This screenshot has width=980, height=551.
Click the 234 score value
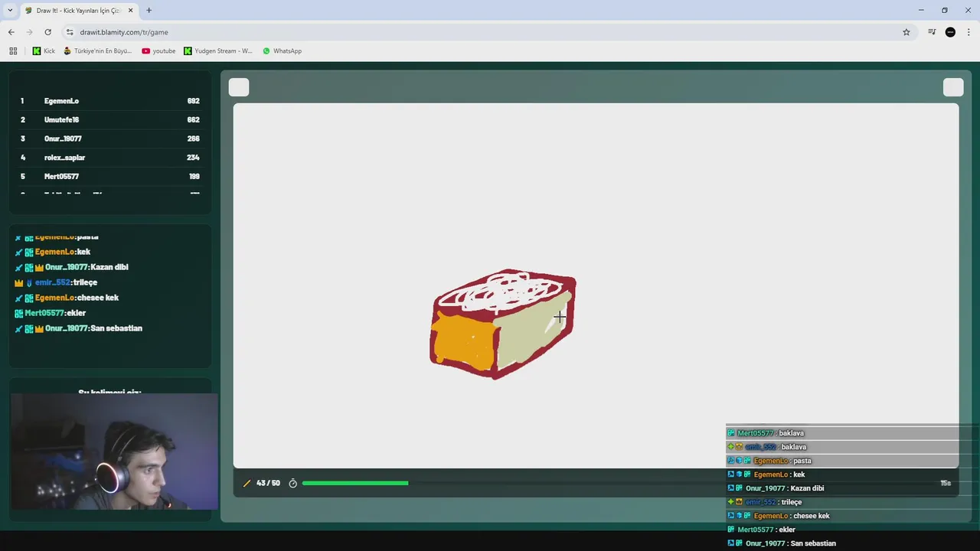point(193,158)
